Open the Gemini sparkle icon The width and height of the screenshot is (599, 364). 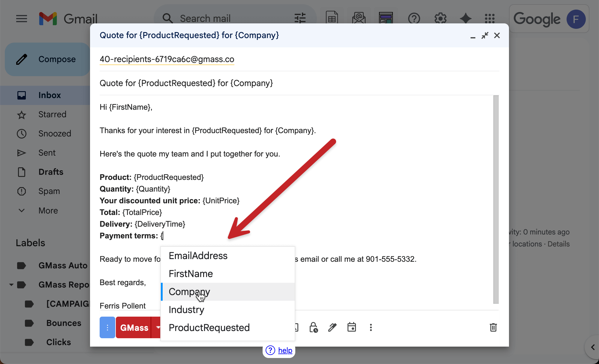[465, 19]
